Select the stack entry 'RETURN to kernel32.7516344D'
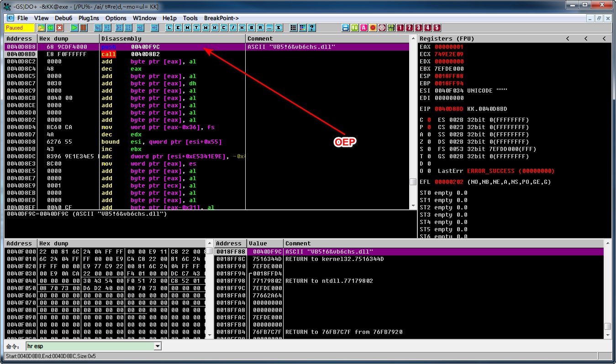Viewport: 616px width, 364px height. (x=335, y=259)
